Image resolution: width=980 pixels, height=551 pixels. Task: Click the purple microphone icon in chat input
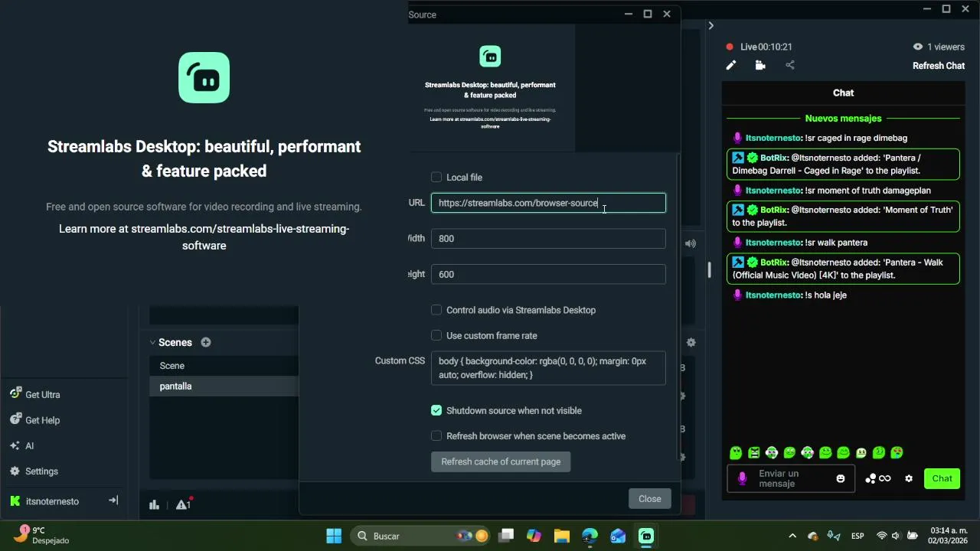(741, 478)
